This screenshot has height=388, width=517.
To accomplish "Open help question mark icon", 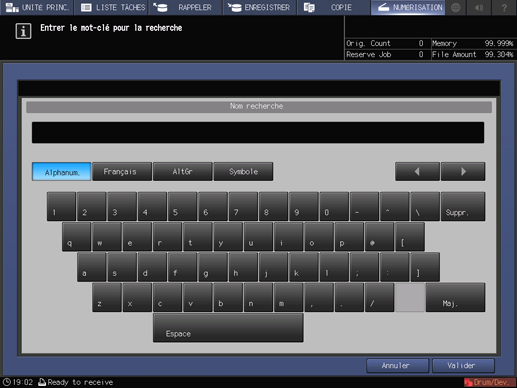I will click(x=504, y=7).
